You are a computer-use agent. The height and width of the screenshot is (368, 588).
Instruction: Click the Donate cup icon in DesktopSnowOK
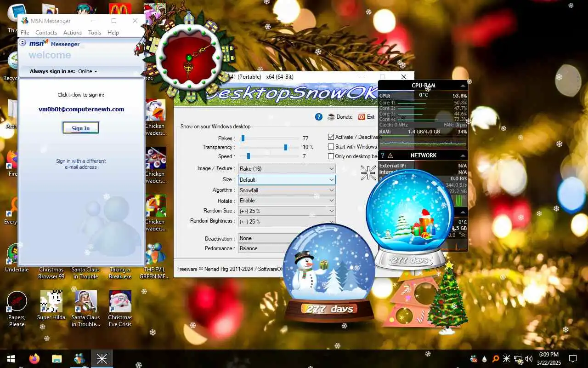coord(331,117)
